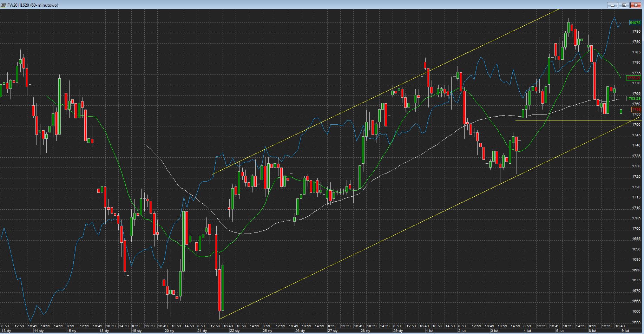Click the 29 sty date label

398,331
